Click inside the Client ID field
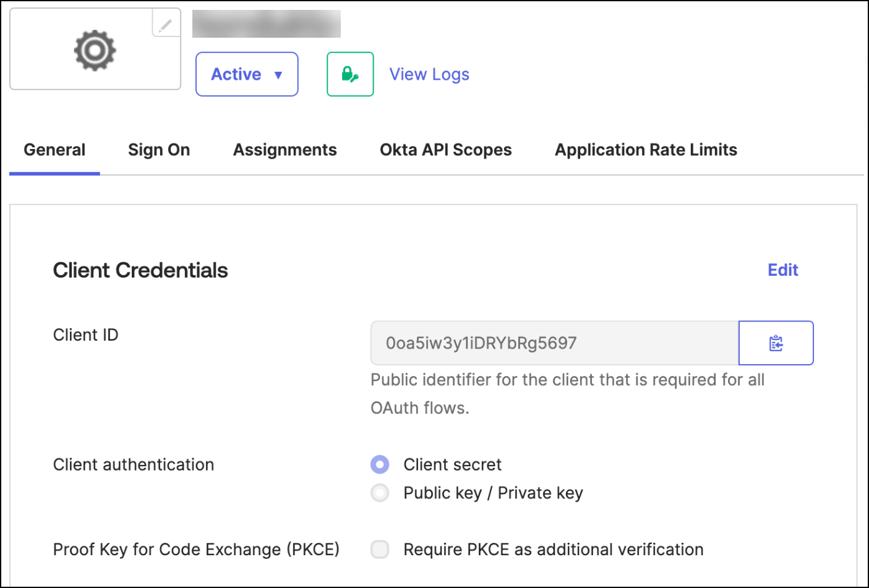 (554, 343)
